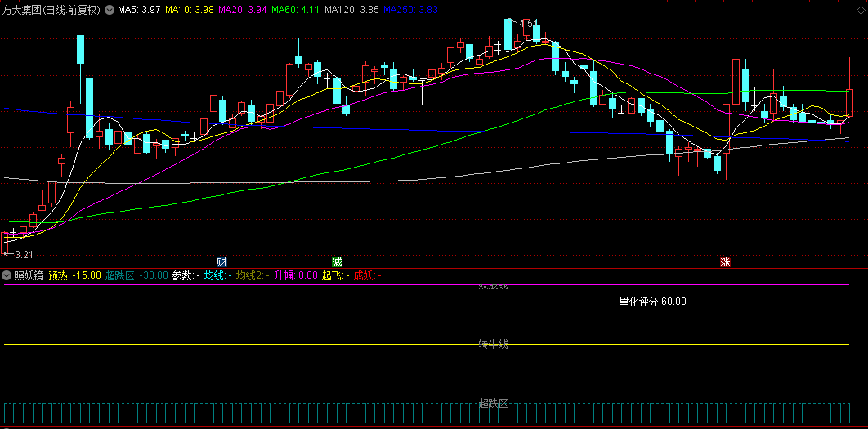Open the 照妖镜 indicator dropdown arrow
The height and width of the screenshot is (429, 868).
(x=7, y=275)
